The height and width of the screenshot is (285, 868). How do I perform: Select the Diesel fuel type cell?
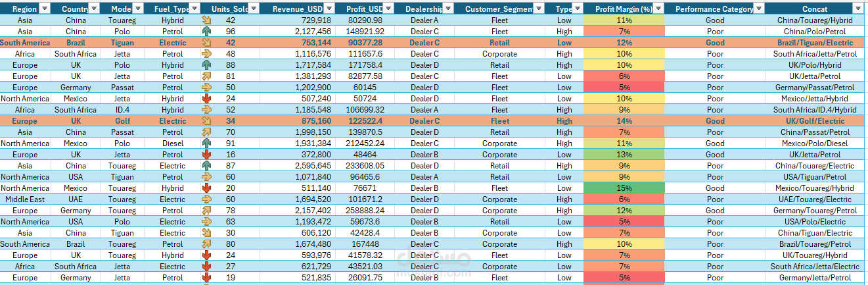point(173,143)
